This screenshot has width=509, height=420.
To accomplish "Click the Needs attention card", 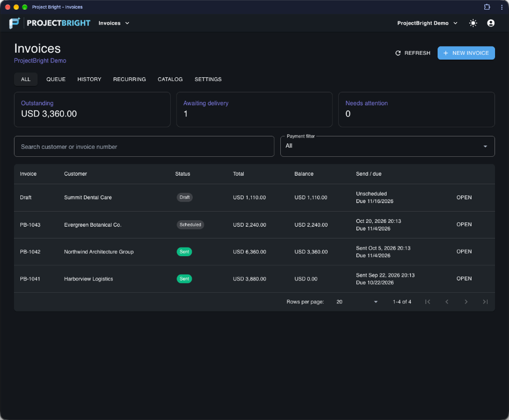I will [417, 110].
